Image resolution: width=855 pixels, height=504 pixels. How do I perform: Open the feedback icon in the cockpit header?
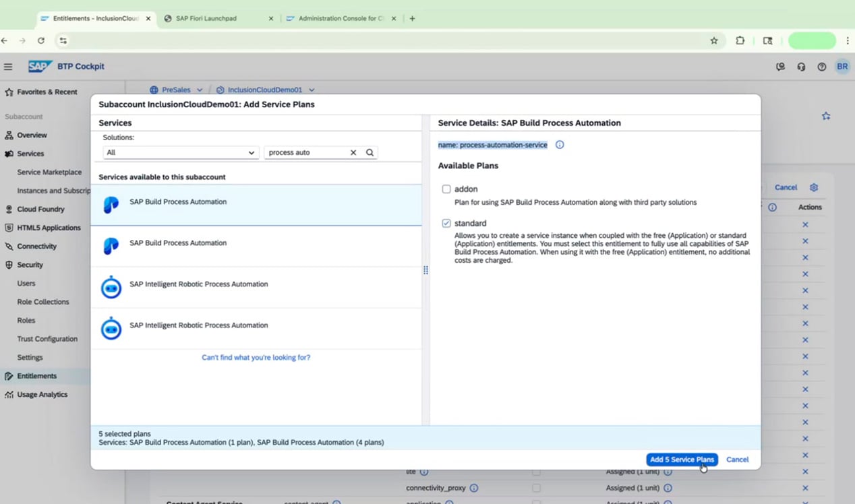(781, 67)
